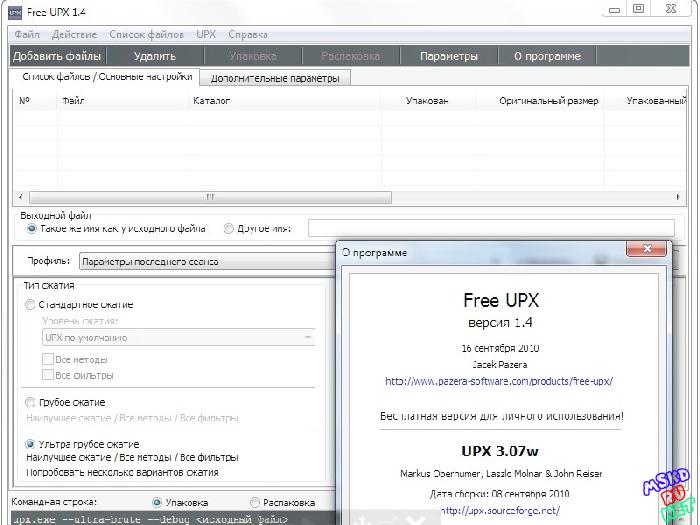The image size is (700, 525).
Task: Open Параметры from the toolbar
Action: (449, 56)
